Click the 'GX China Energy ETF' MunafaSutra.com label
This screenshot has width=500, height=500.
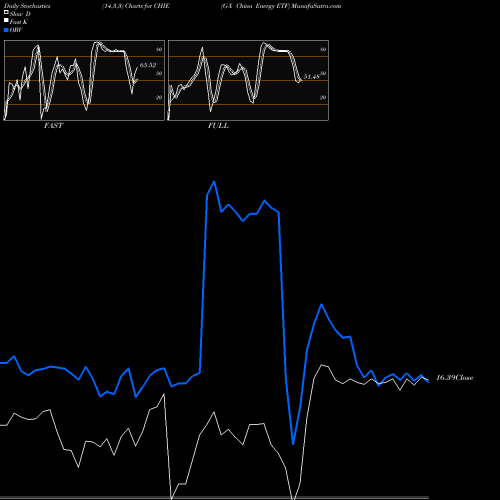point(281,6)
